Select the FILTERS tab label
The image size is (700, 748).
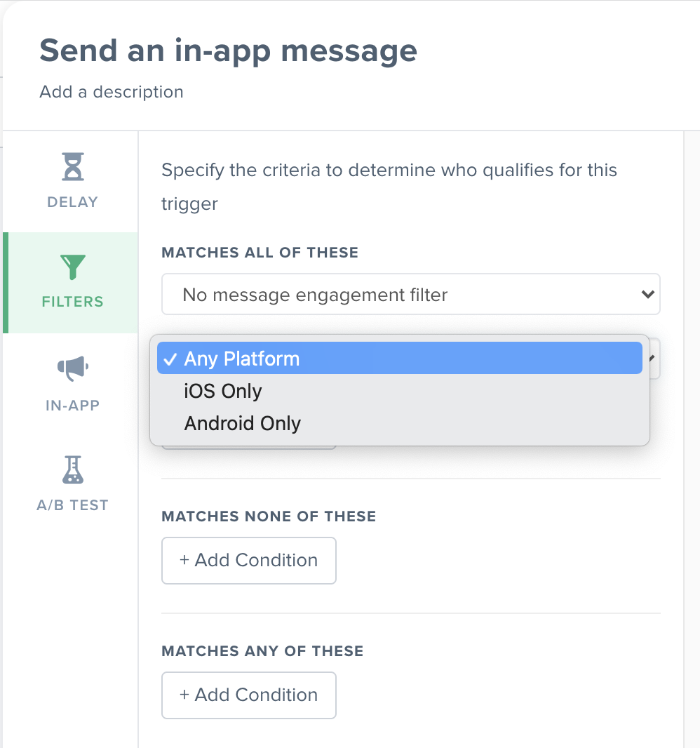coord(72,302)
